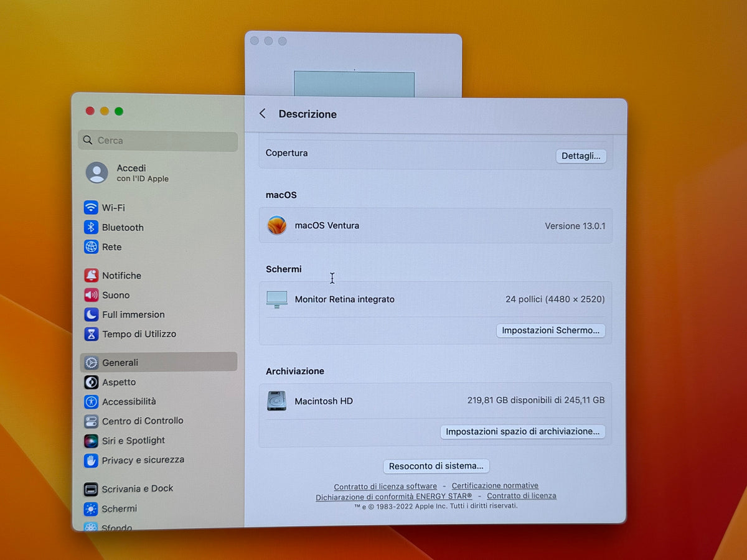Screen dimensions: 747x560
Task: Open Contratto di licenza software link
Action: 385,487
